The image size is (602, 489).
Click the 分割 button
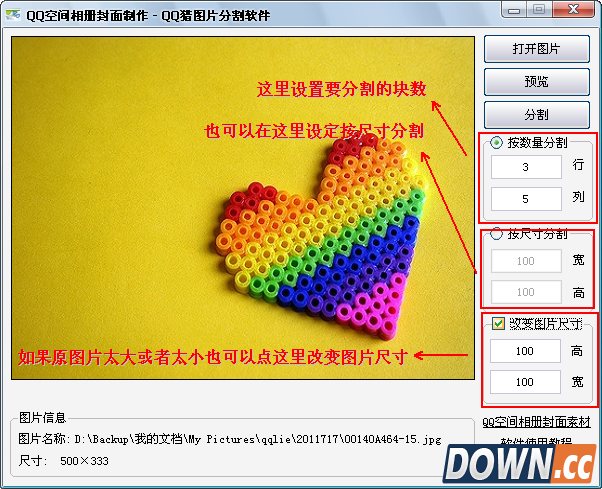click(536, 115)
